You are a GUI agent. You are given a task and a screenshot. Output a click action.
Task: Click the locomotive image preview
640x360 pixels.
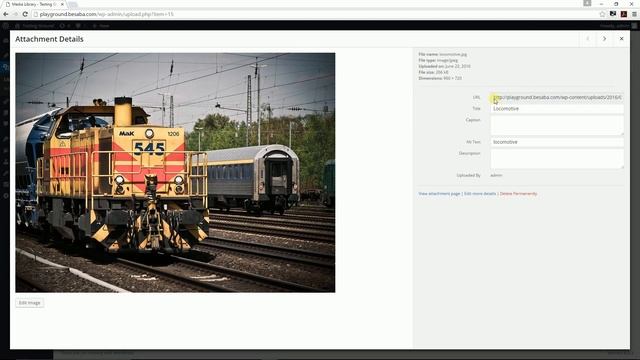[x=175, y=172]
